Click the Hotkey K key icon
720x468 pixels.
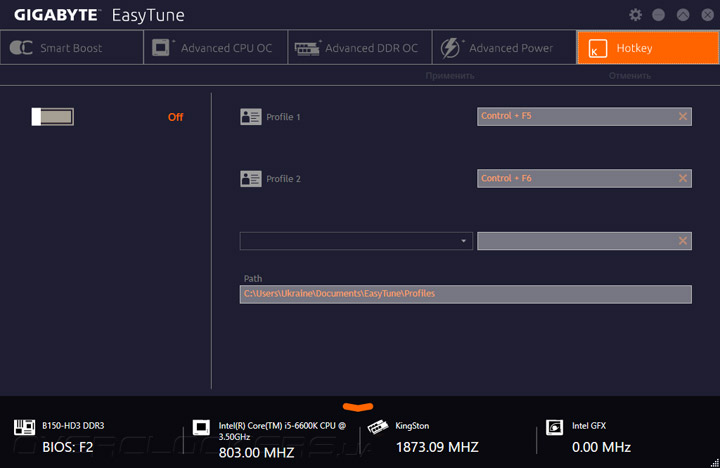coord(597,48)
